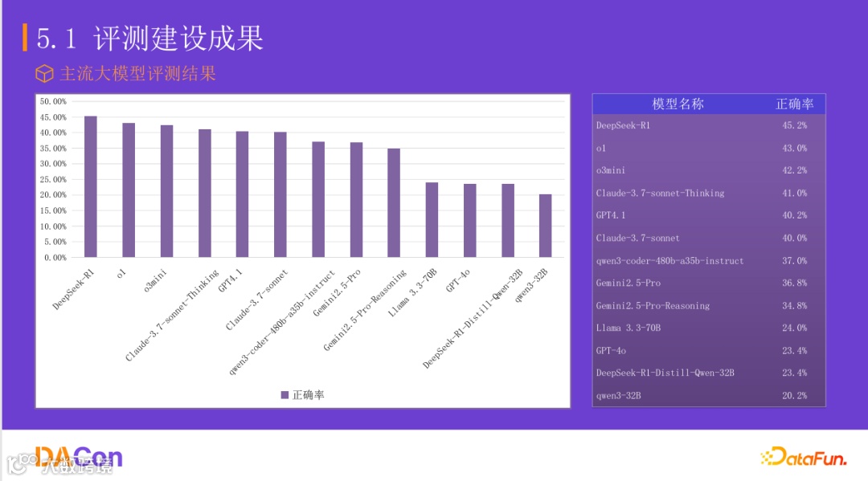Click the DeepSeek-R1 bar in chart
This screenshot has width=868, height=481.
click(x=90, y=186)
